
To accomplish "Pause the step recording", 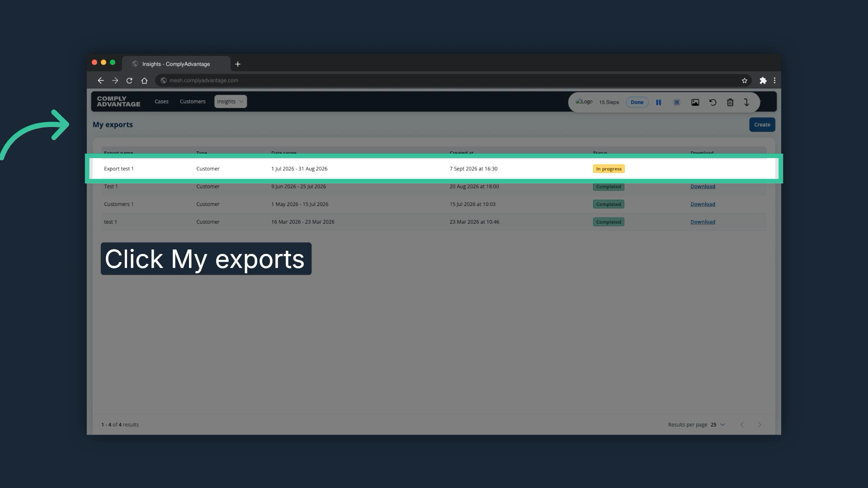I will (658, 103).
